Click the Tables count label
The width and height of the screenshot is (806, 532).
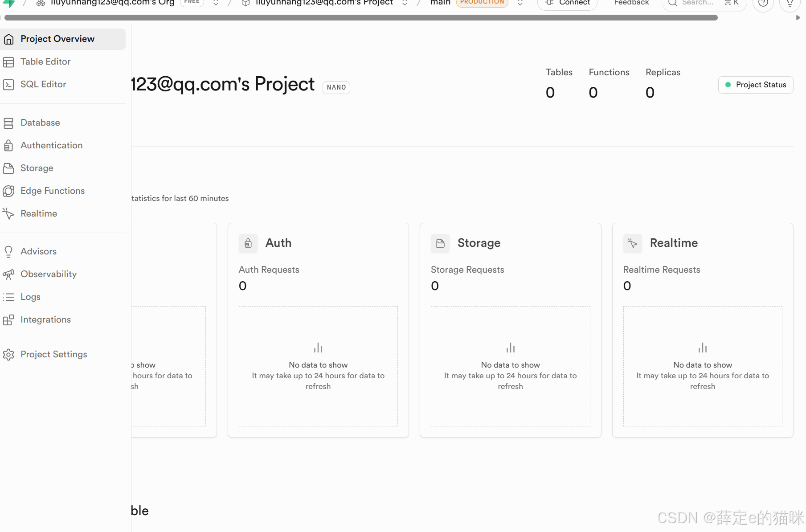pos(559,73)
